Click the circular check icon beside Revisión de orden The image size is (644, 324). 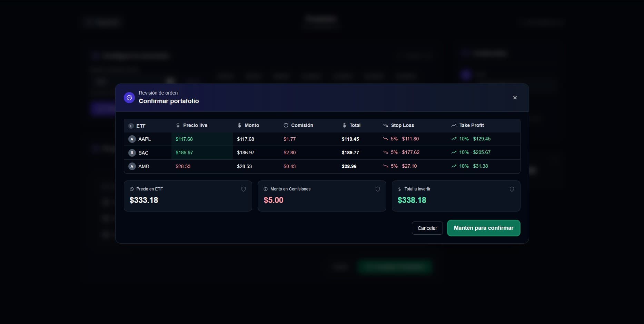pos(129,98)
